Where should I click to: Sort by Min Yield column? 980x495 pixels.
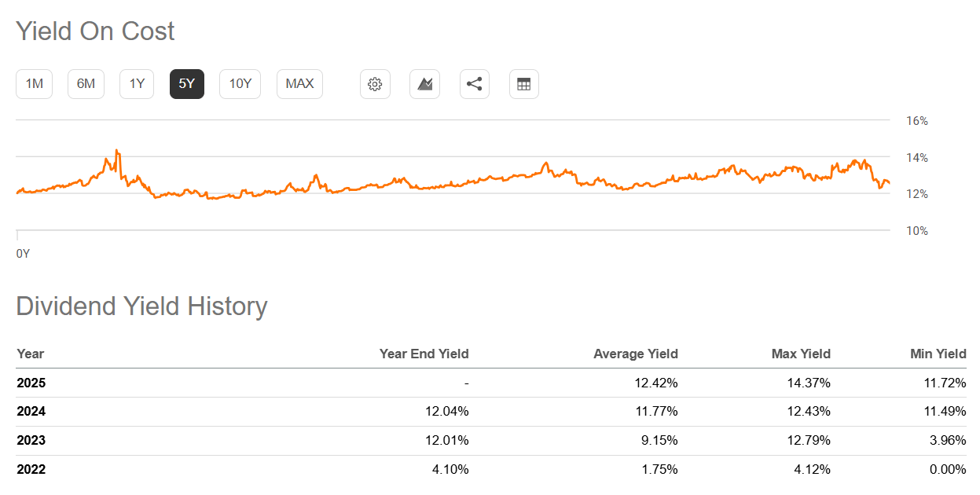tap(938, 354)
